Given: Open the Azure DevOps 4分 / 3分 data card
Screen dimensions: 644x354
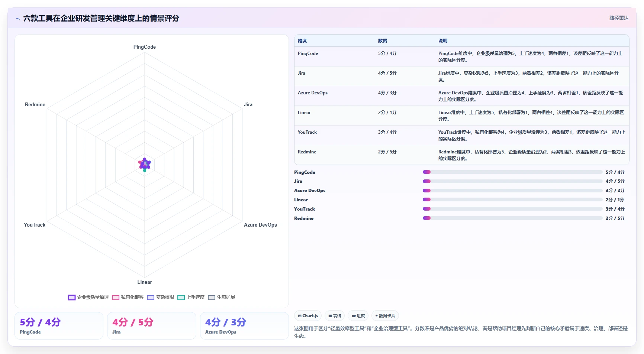Looking at the screenshot, I should 244,326.
